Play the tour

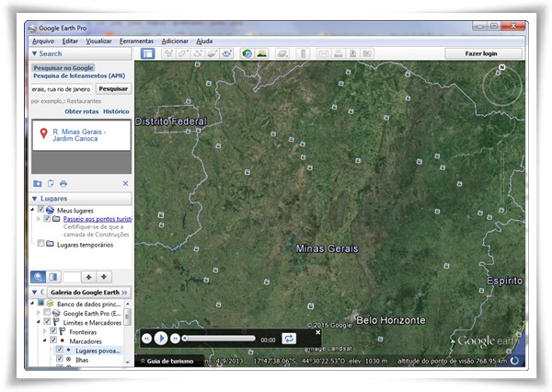161,339
